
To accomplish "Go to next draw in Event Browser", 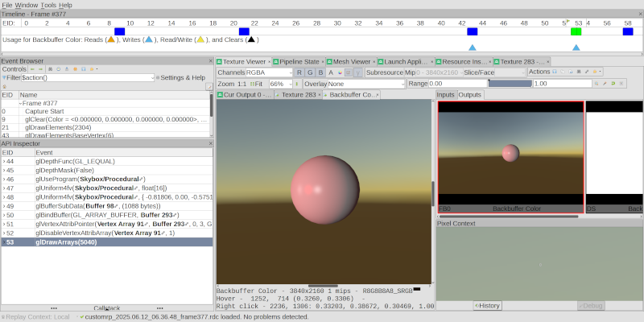I will click(42, 69).
